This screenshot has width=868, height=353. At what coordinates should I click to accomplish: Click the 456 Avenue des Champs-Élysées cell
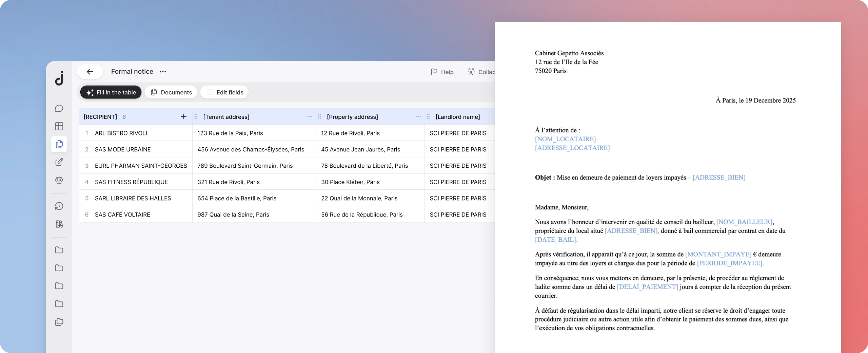pos(254,149)
